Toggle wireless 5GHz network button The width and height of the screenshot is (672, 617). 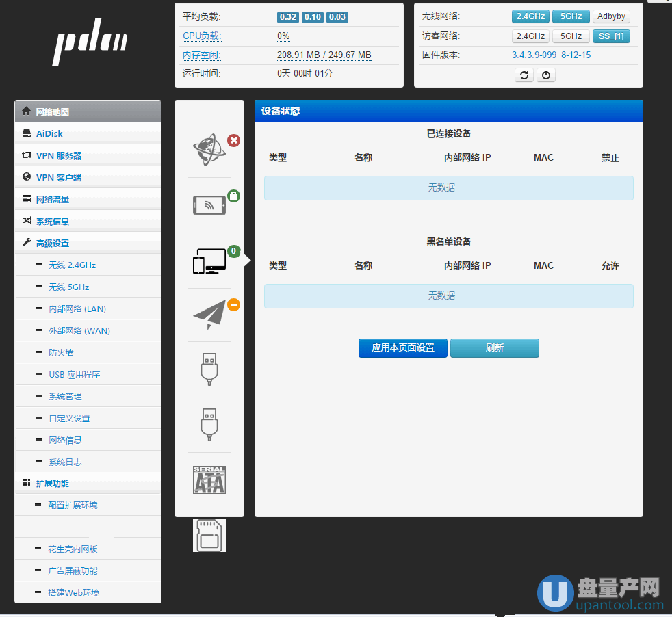571,16
